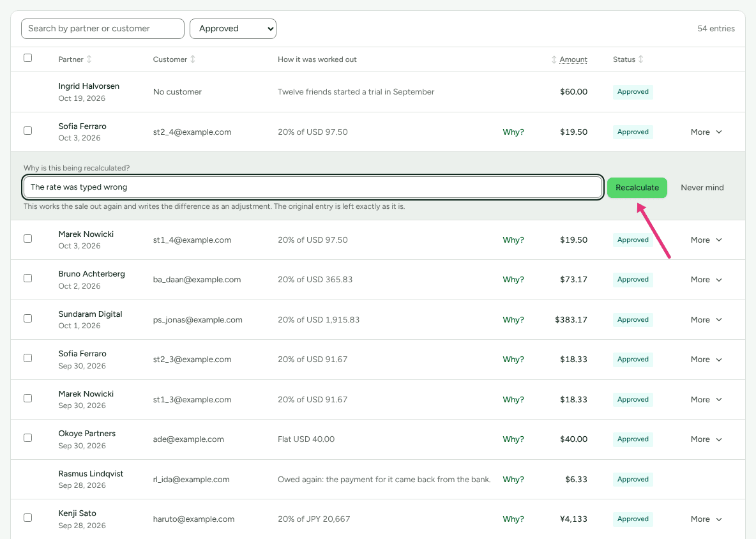This screenshot has height=539, width=756.
Task: Expand the More menu for Okoye Partners
Action: pos(706,439)
